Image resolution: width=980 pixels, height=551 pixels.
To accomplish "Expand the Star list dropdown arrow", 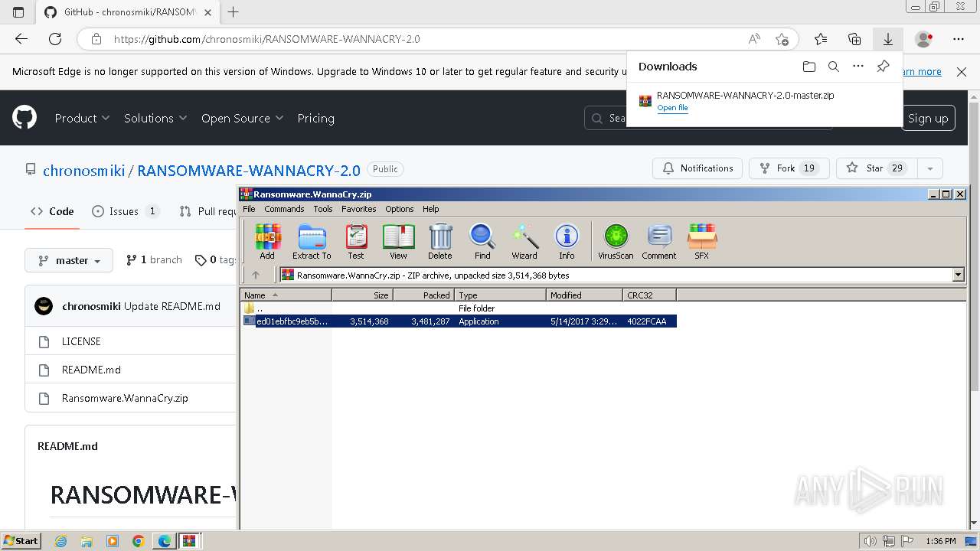I will (929, 168).
